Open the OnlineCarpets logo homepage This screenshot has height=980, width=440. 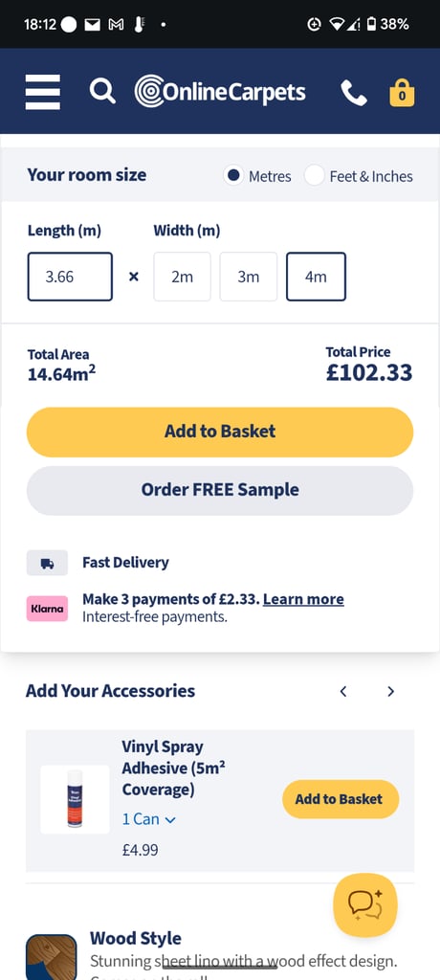click(x=220, y=91)
